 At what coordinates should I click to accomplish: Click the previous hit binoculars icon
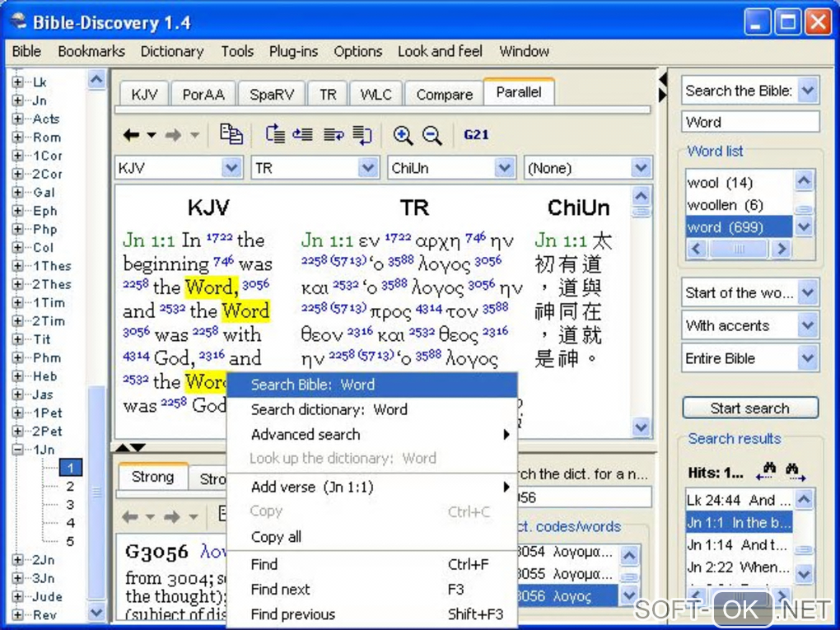tap(766, 471)
